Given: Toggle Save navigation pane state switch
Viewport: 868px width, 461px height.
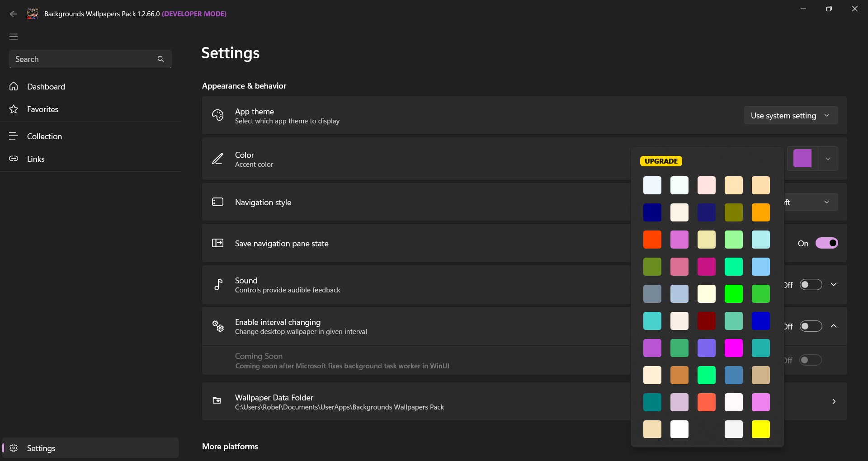Looking at the screenshot, I should point(826,243).
